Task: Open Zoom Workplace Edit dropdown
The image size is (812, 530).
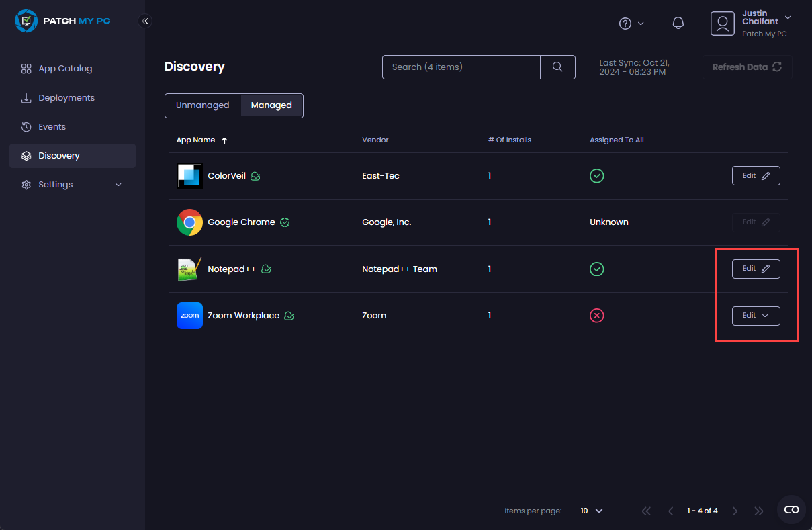Action: pyautogui.click(x=756, y=316)
